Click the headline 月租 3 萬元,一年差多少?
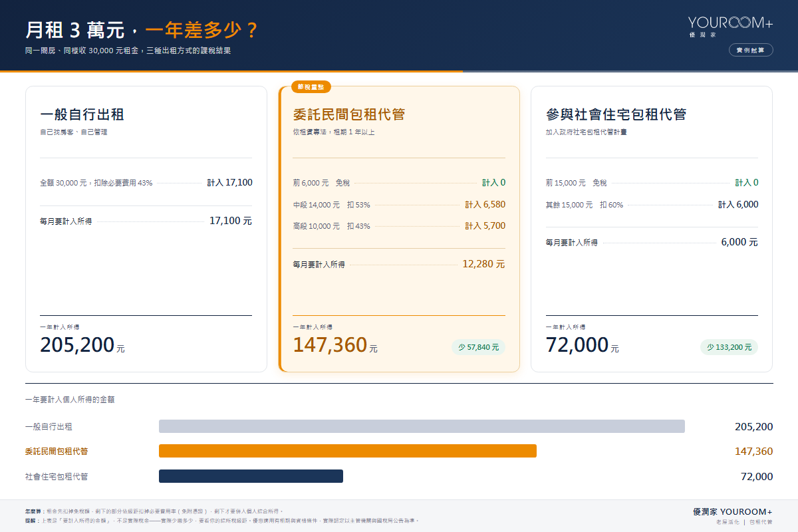The width and height of the screenshot is (798, 532). click(x=142, y=31)
